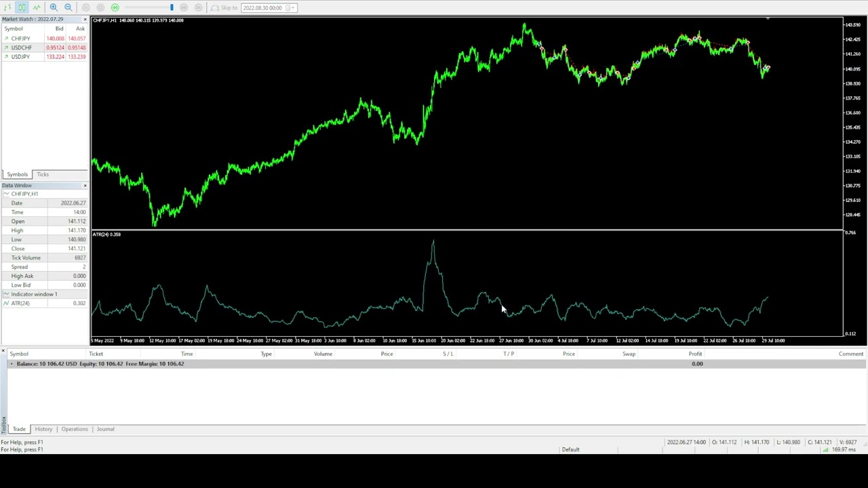Screen dimensions: 868x488
Task: Open the Symbols tab in Market Watch
Action: point(18,174)
